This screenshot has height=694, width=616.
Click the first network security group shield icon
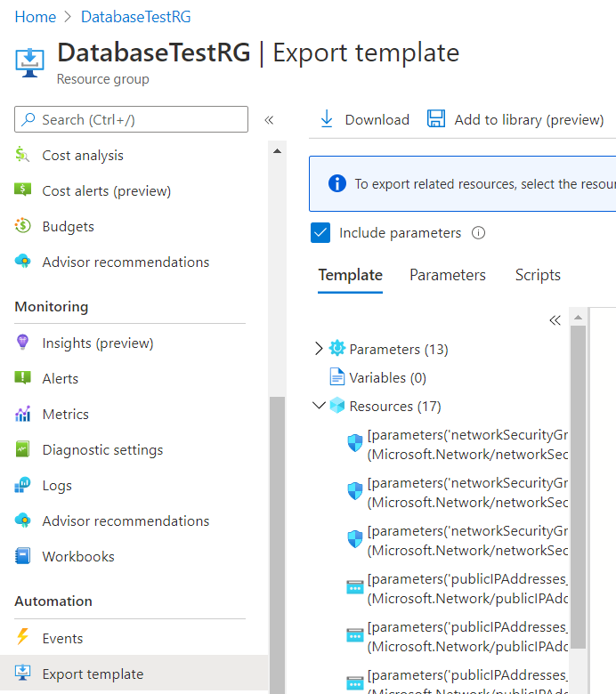click(354, 442)
